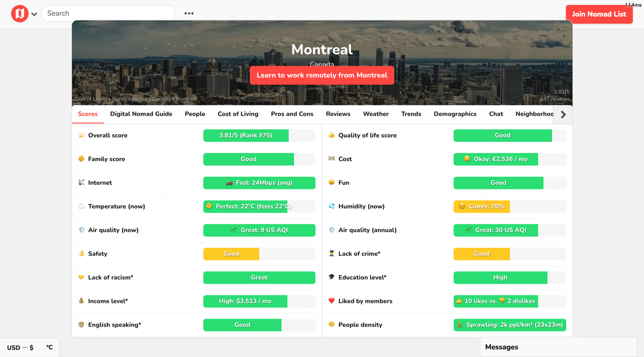Select the Scores tab
The image size is (644, 357).
click(x=88, y=114)
